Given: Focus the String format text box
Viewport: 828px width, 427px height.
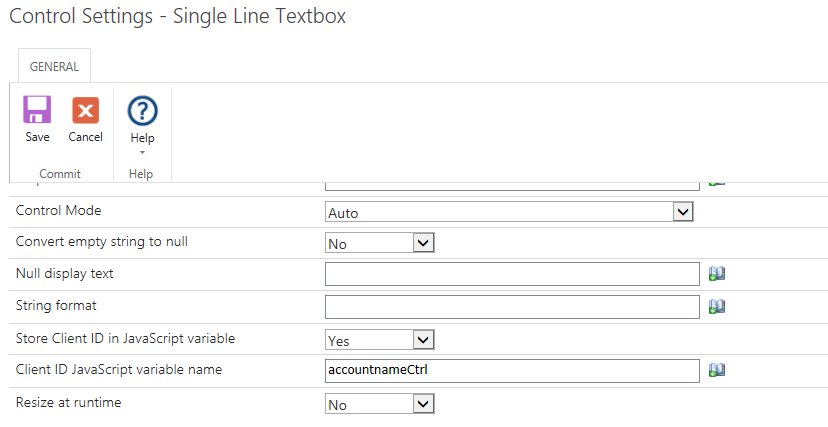Looking at the screenshot, I should (x=512, y=306).
